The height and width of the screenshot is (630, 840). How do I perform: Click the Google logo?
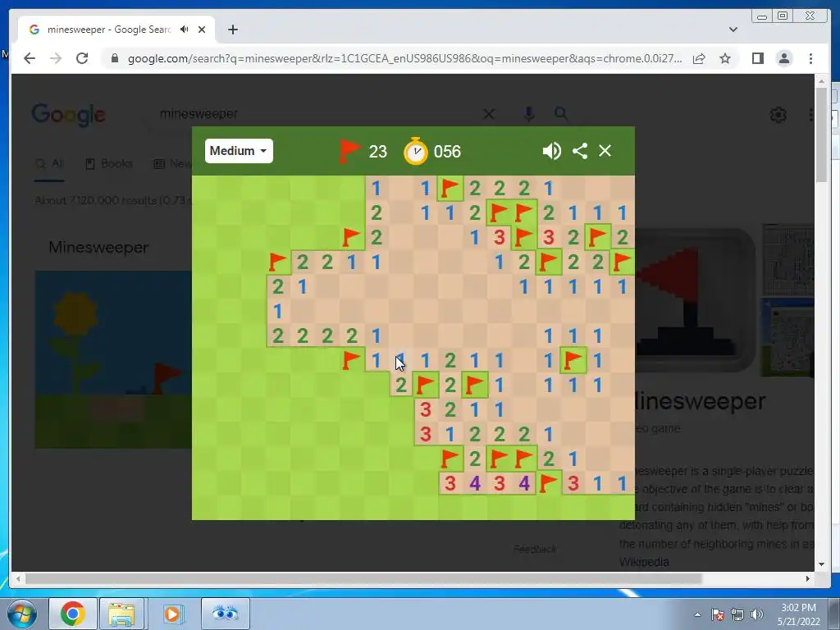(69, 115)
